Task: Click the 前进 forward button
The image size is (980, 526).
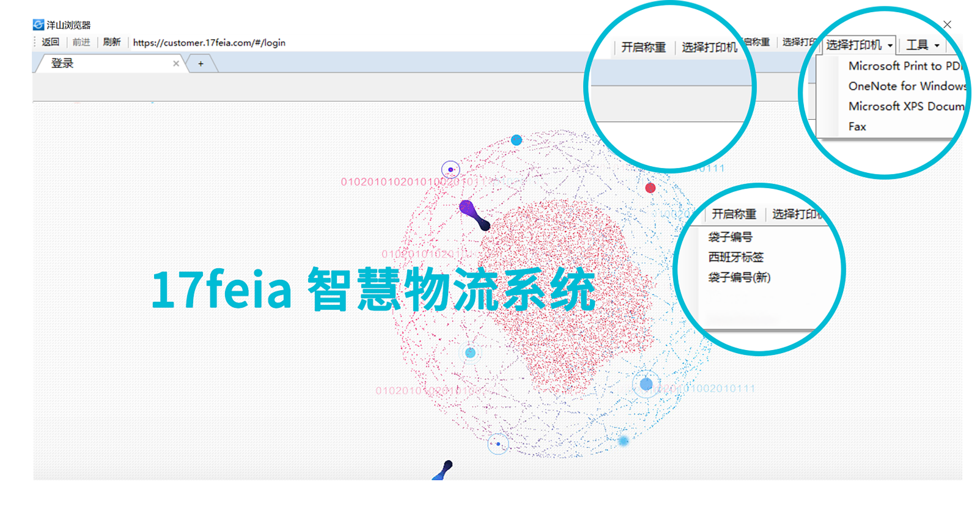Action: [81, 42]
